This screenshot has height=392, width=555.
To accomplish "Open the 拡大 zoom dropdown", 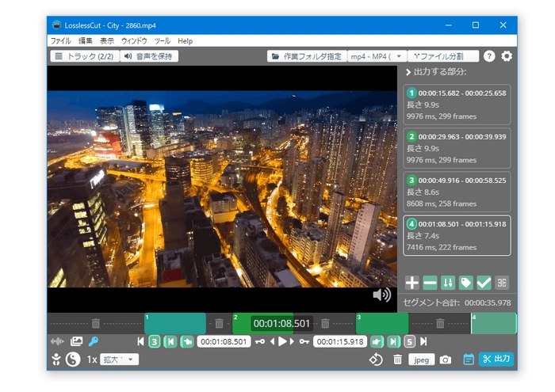I will [x=120, y=359].
